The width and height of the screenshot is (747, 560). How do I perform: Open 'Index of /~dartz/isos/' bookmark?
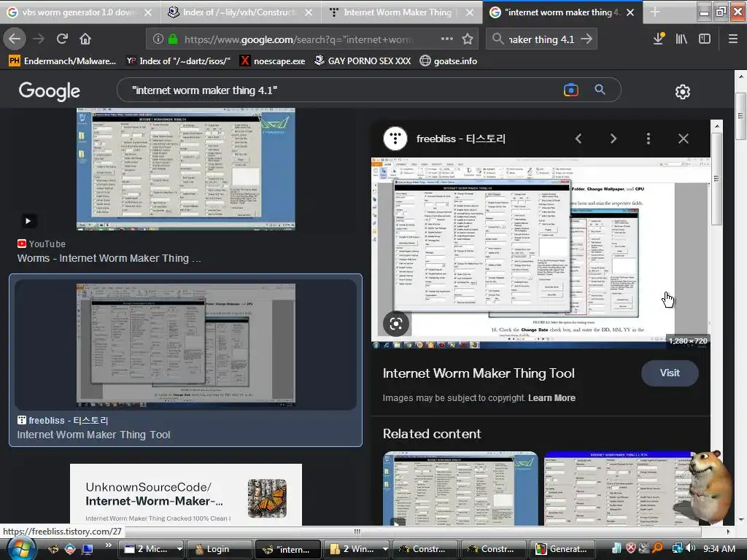coord(178,61)
